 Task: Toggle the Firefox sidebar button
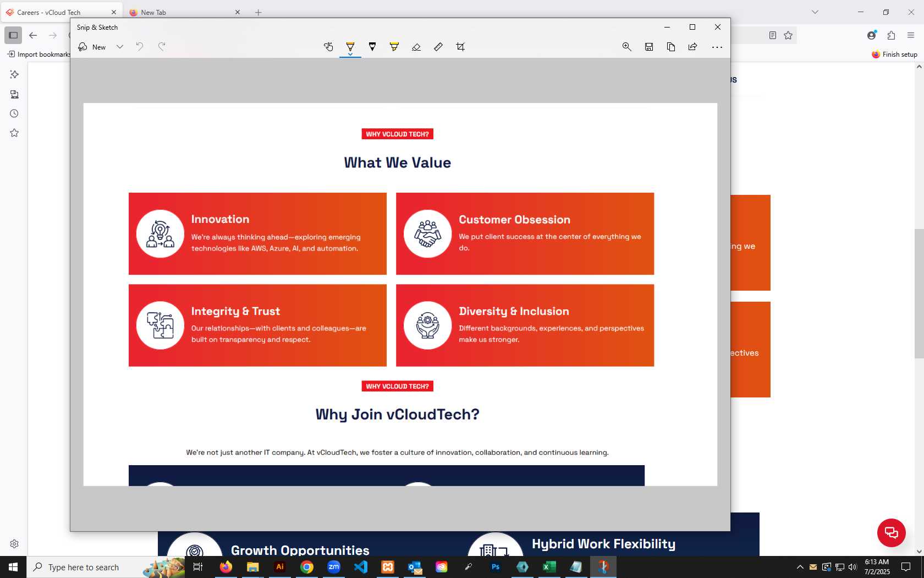[13, 35]
